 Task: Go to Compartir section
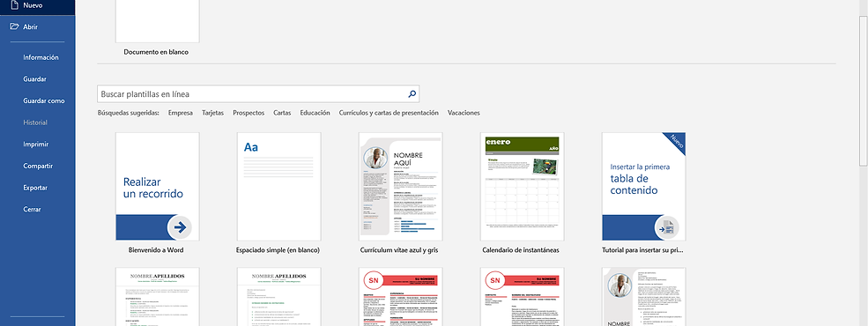(x=38, y=166)
